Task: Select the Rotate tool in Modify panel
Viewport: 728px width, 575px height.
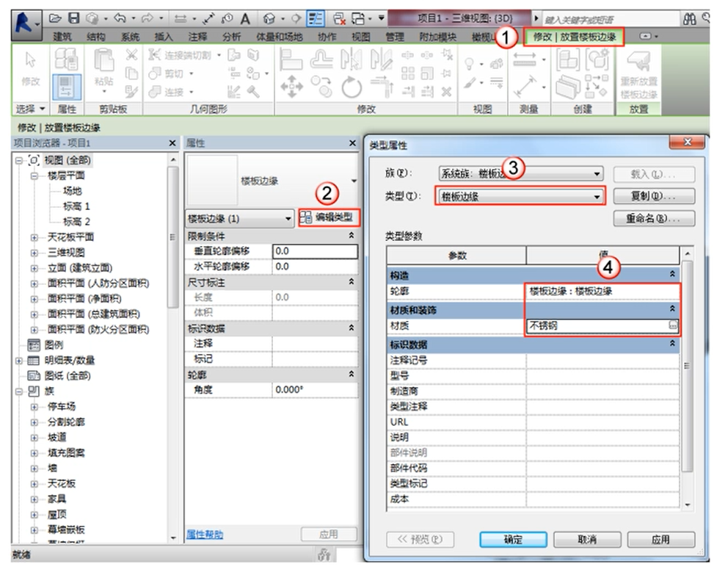Action: click(352, 87)
